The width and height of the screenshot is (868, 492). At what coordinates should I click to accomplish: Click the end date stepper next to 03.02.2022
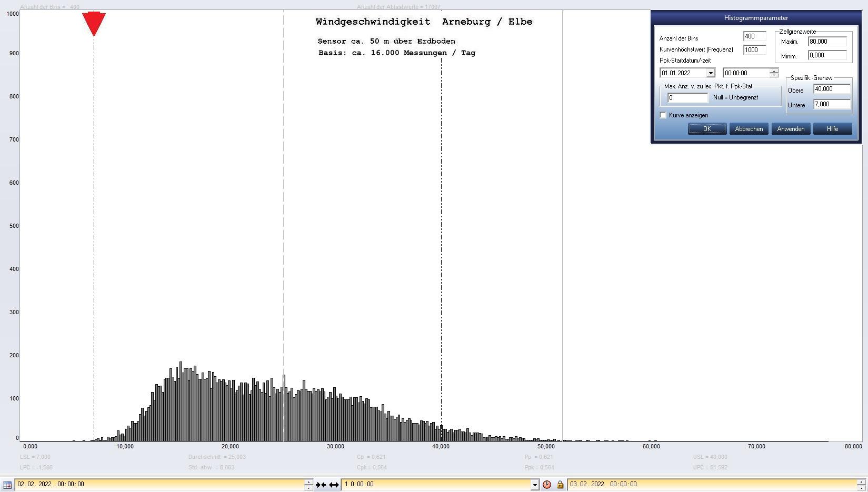coord(861,485)
